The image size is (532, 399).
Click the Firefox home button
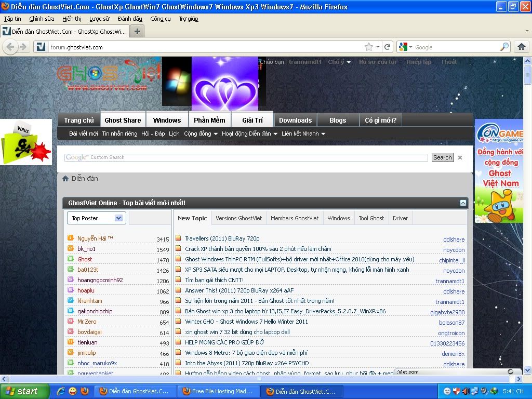click(522, 47)
